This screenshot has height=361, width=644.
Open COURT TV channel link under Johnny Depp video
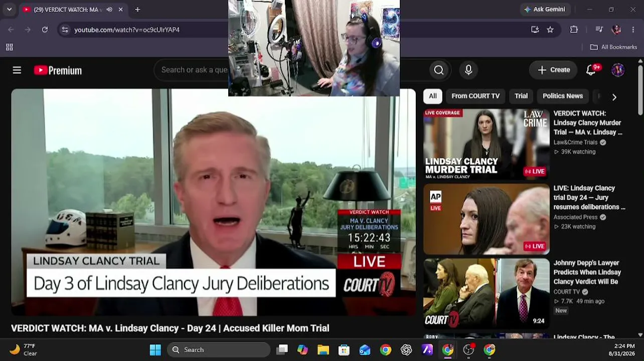click(566, 292)
